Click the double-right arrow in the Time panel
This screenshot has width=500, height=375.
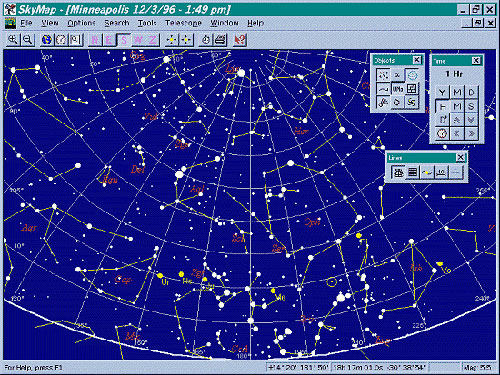tap(471, 133)
